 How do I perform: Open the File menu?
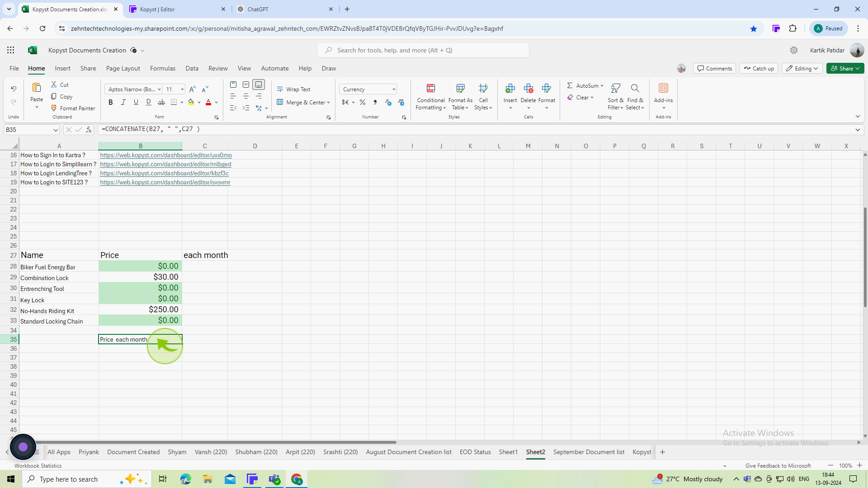tap(14, 69)
